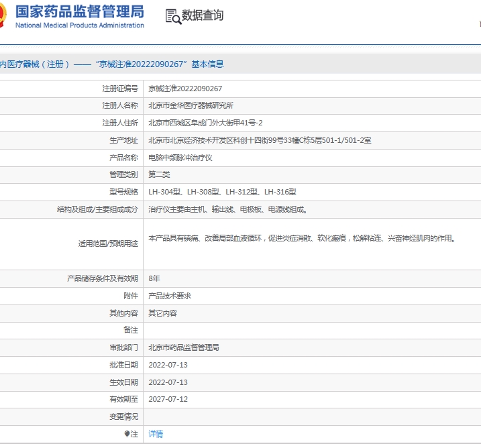Click the 注册证编号 label

(x=120, y=89)
